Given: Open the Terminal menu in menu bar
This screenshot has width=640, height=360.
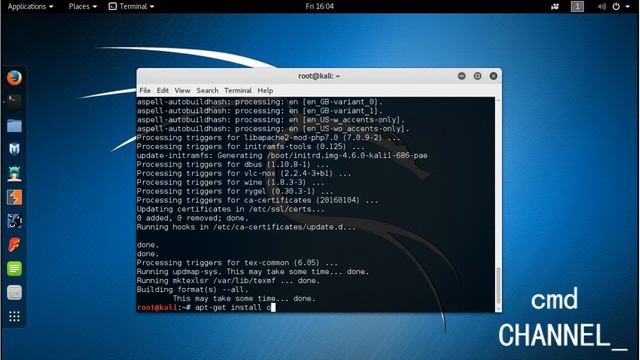Looking at the screenshot, I should click(x=238, y=90).
